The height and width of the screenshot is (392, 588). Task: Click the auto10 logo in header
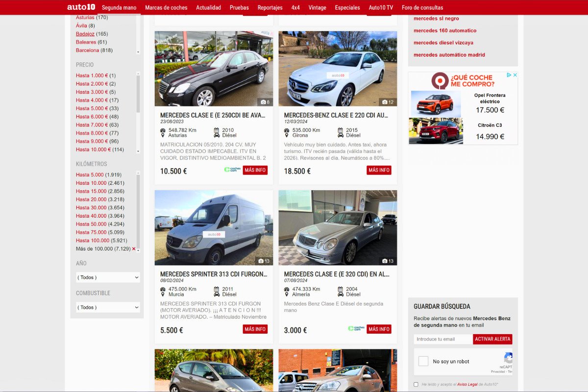81,7
